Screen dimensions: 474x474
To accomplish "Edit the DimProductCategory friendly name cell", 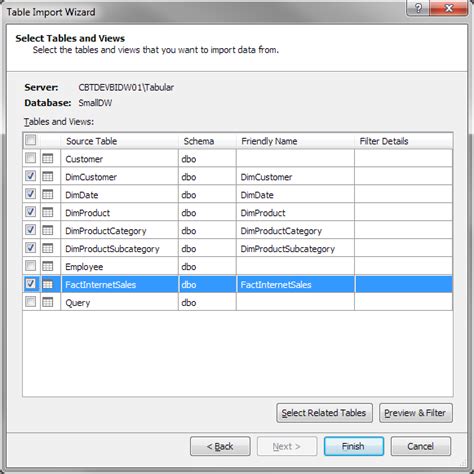I will point(295,231).
